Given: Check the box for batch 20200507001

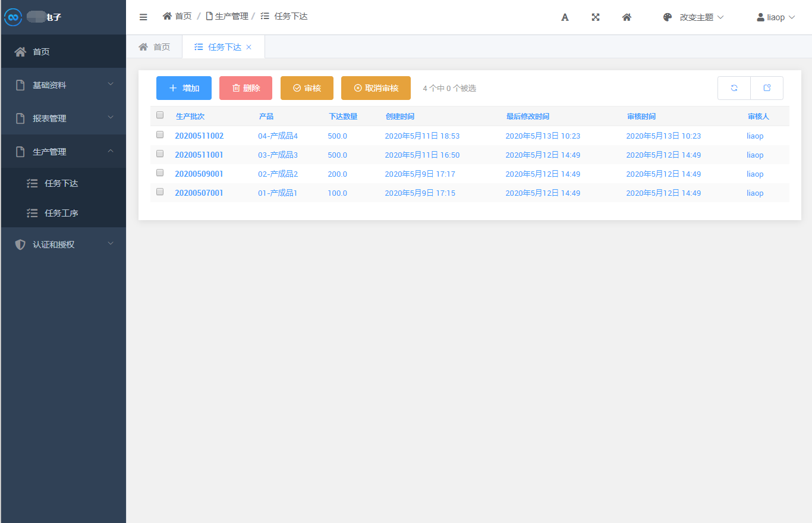Looking at the screenshot, I should click(x=160, y=192).
